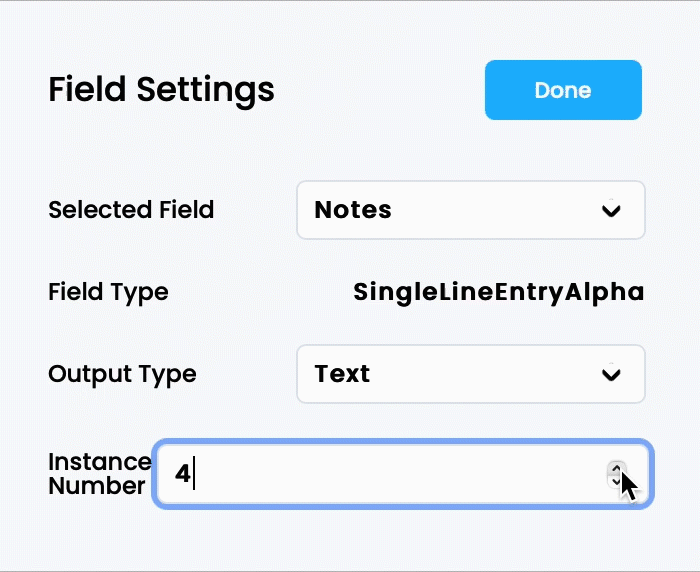This screenshot has height=572, width=700.
Task: Click the word Notes in the dropdown
Action: pos(353,210)
